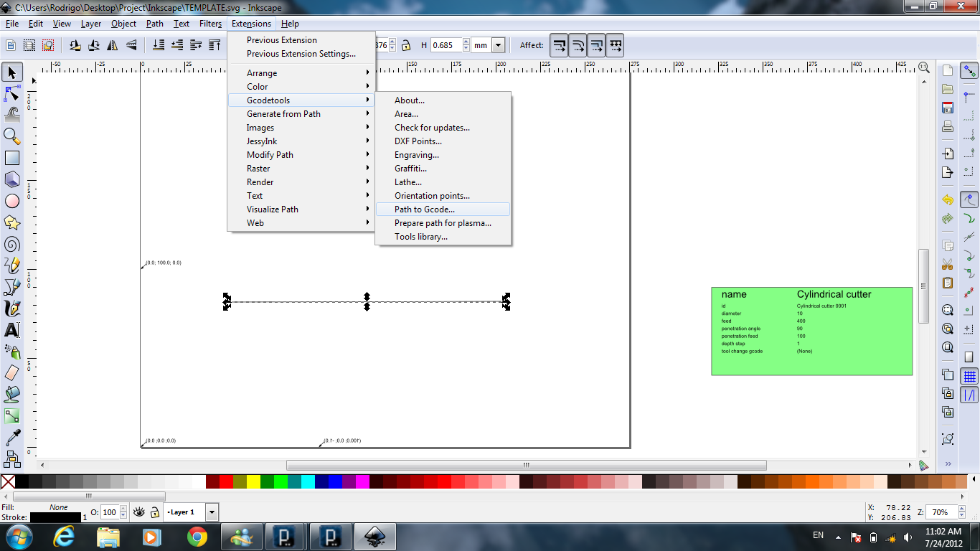This screenshot has width=980, height=551.
Task: Click Path to Gcode menu entry
Action: tap(425, 209)
